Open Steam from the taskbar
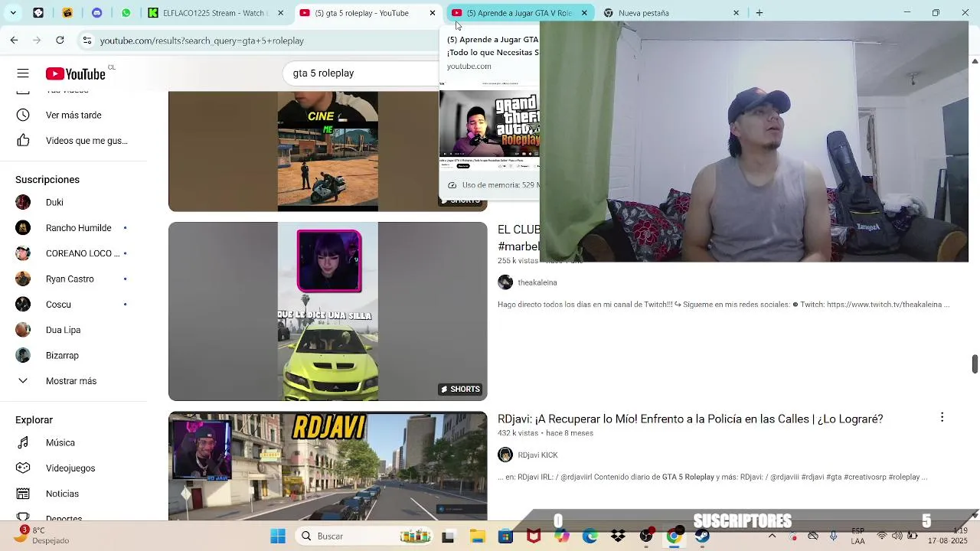The width and height of the screenshot is (980, 551). coord(702,536)
